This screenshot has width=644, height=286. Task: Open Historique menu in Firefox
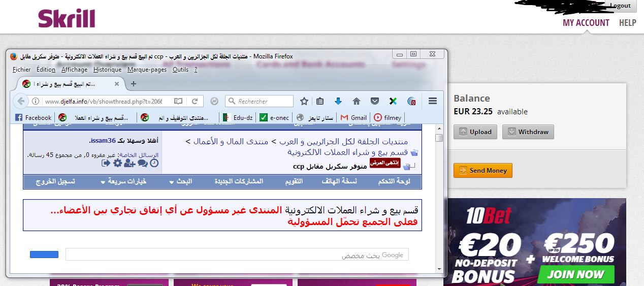[x=107, y=70]
